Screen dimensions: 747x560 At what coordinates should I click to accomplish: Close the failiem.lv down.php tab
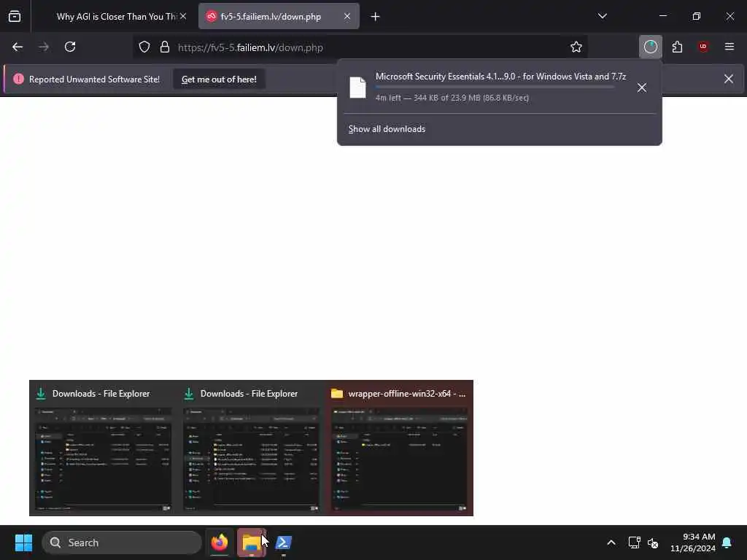pyautogui.click(x=347, y=17)
